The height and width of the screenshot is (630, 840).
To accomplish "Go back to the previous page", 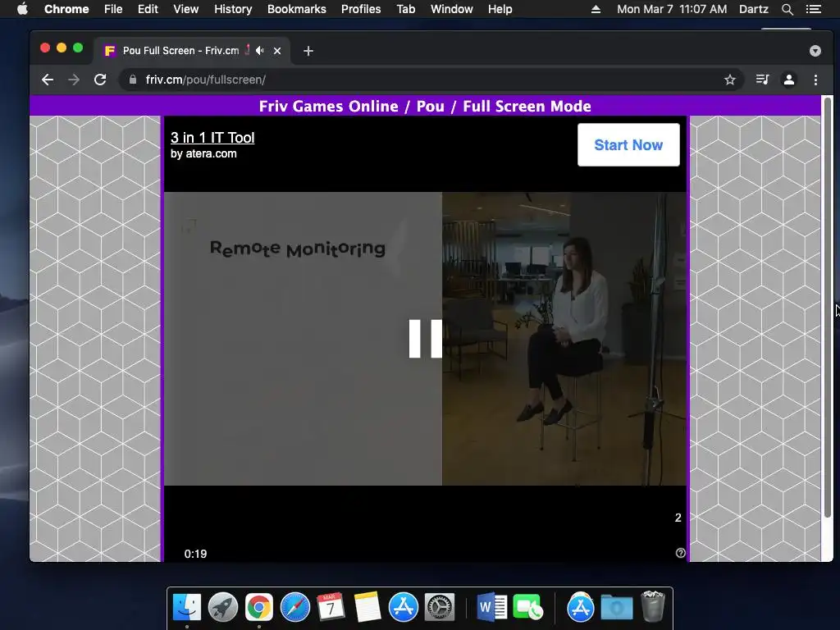I will 48,80.
